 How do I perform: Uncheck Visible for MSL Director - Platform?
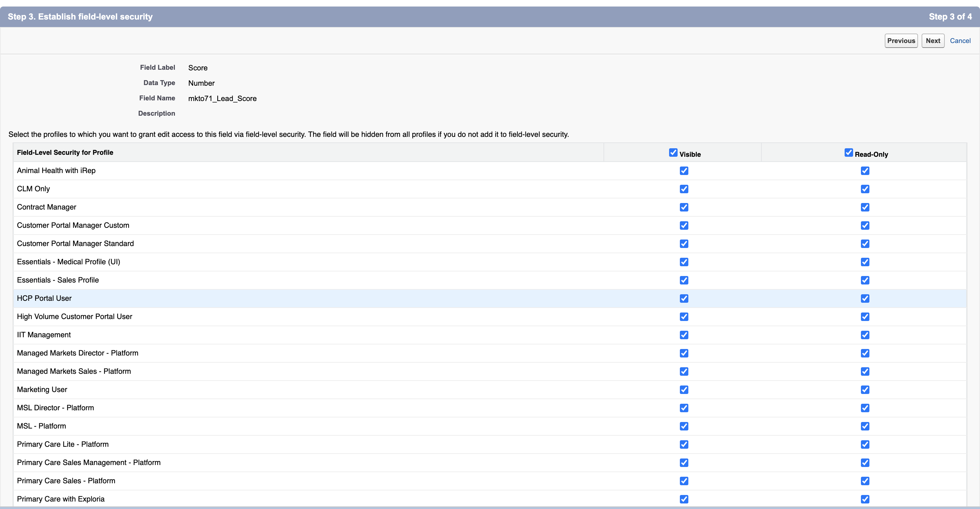click(684, 408)
